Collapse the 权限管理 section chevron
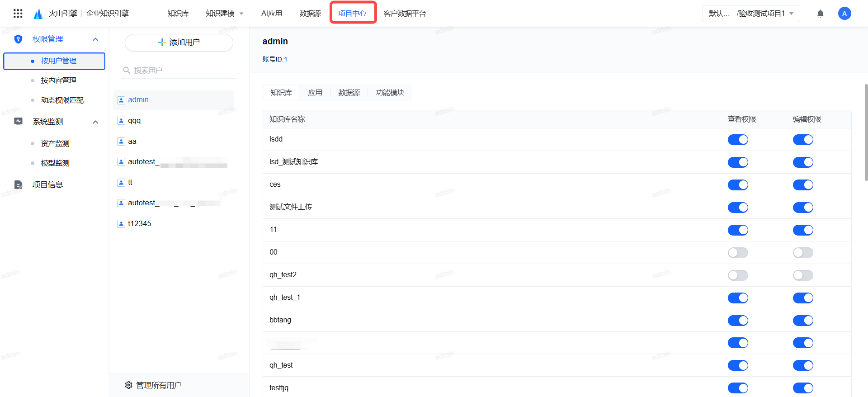This screenshot has height=397, width=868. tap(95, 39)
